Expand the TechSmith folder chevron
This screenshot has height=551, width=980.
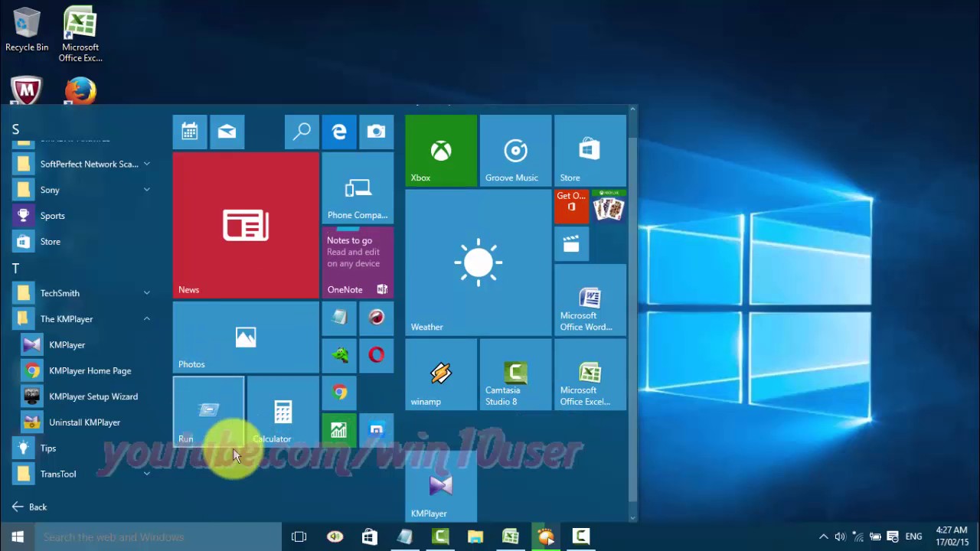pos(146,293)
